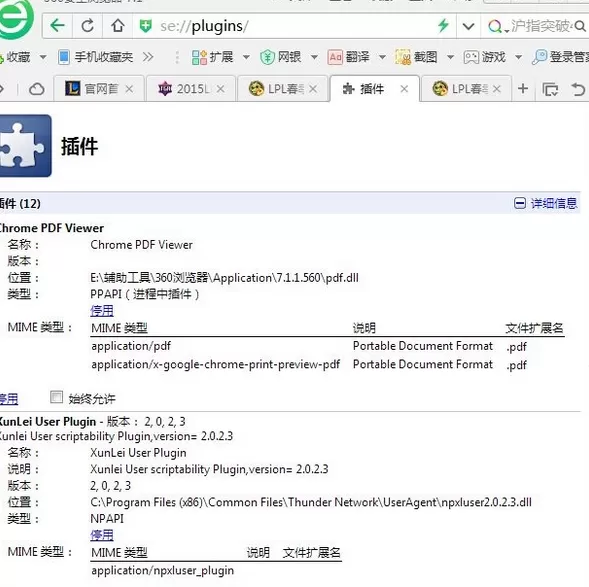Open the 手机收藏夹 bookmark folder

[95, 57]
